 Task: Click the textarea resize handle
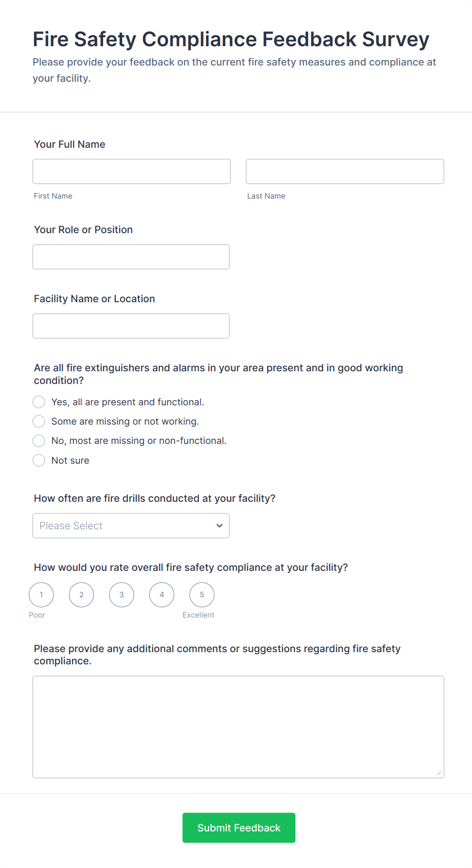[440, 774]
